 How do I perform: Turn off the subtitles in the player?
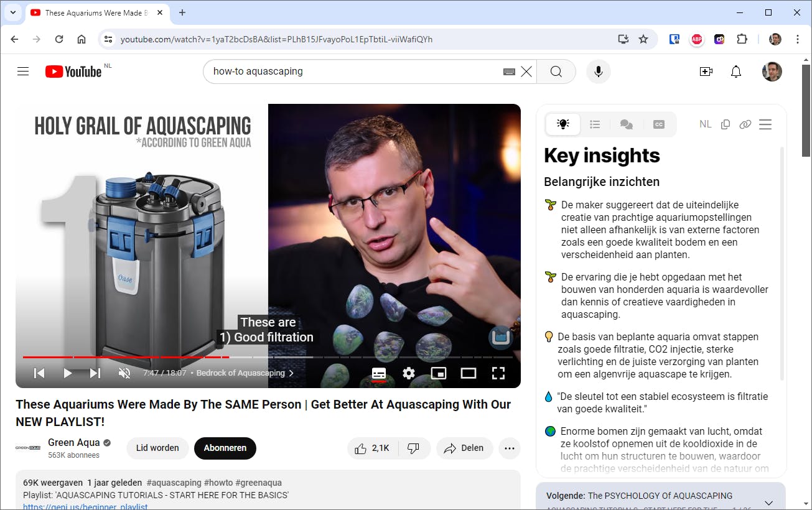pos(379,373)
